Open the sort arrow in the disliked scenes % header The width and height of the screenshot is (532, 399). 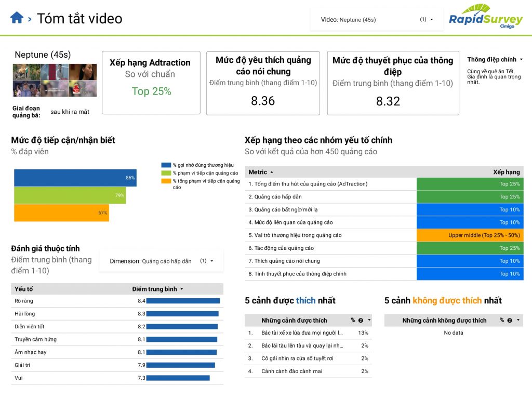coord(518,320)
